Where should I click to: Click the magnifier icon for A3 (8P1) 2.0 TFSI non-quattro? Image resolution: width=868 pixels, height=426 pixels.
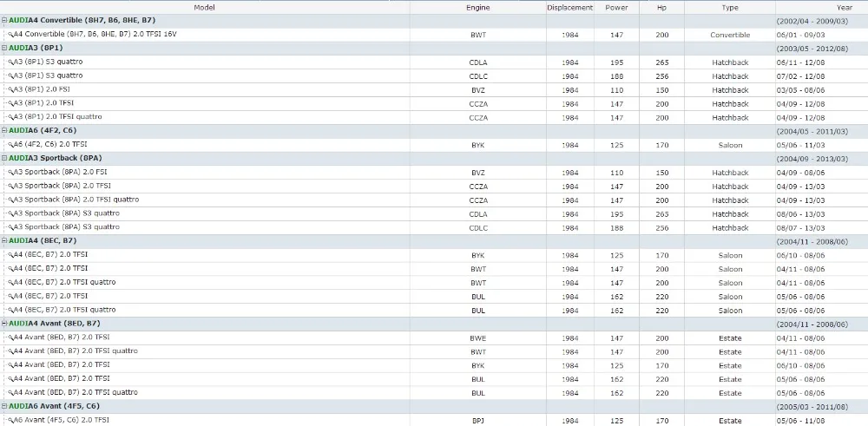point(10,103)
